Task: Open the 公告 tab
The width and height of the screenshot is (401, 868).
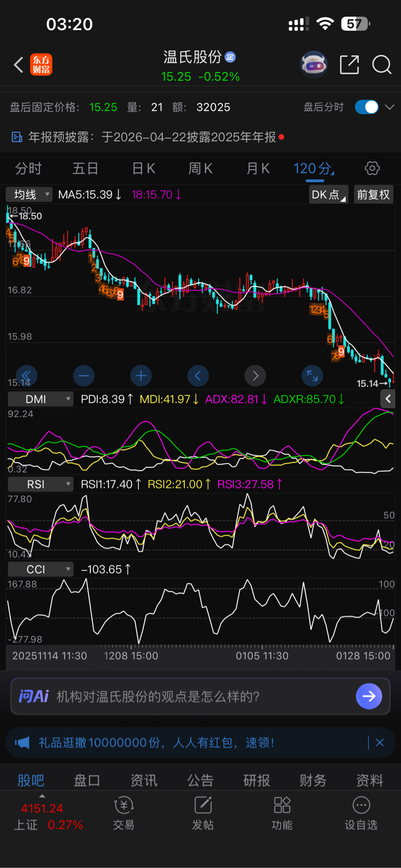Action: coord(200,780)
